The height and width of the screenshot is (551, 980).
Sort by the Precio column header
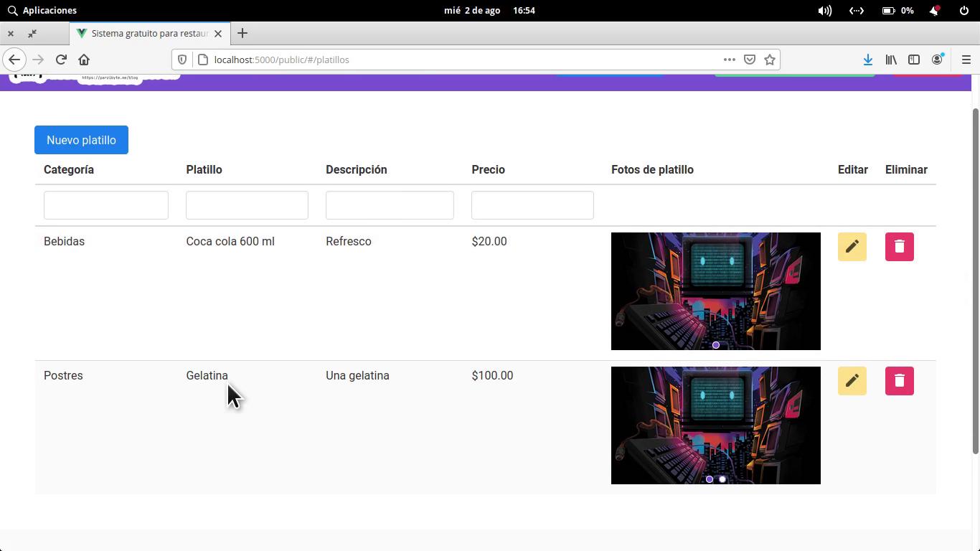tap(488, 170)
